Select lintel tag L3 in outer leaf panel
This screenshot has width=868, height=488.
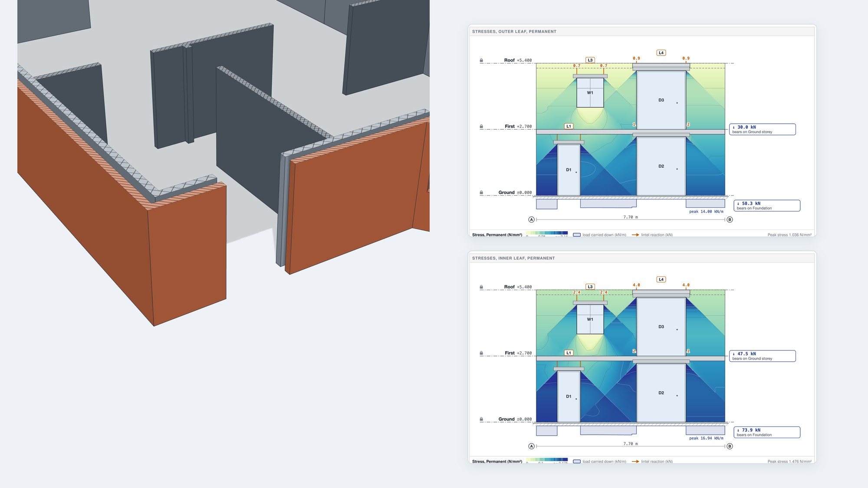coord(590,60)
